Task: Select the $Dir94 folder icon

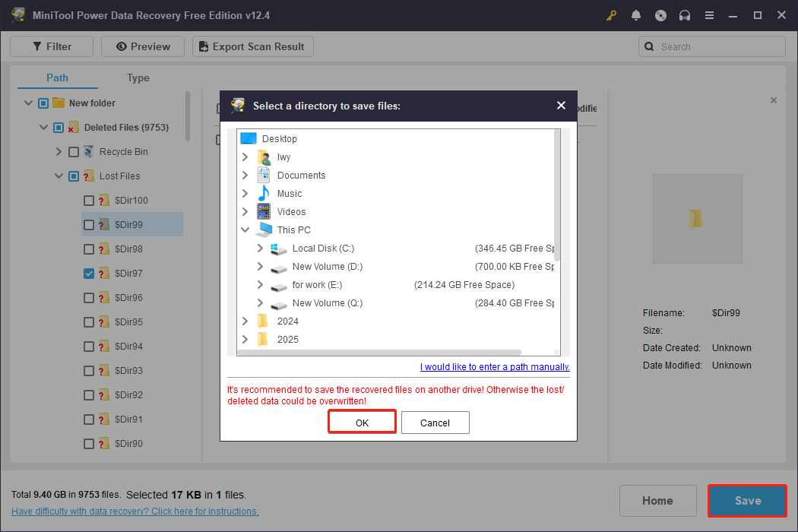Action: 104,347
